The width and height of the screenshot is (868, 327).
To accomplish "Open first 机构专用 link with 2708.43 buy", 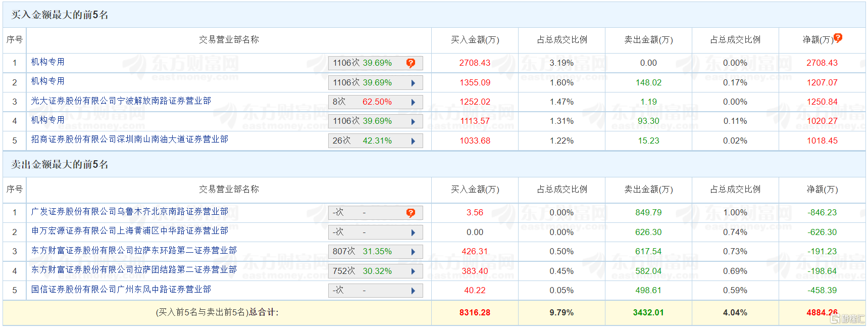I will coord(48,62).
